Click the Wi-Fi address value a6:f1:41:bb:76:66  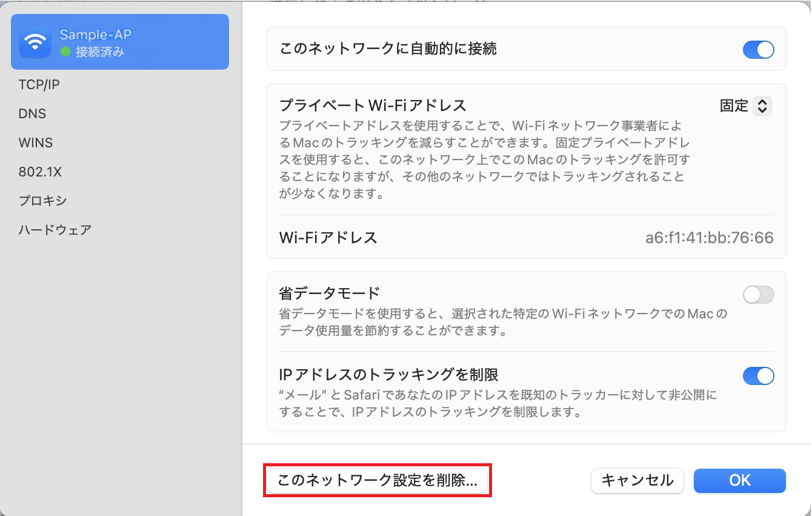(x=709, y=238)
